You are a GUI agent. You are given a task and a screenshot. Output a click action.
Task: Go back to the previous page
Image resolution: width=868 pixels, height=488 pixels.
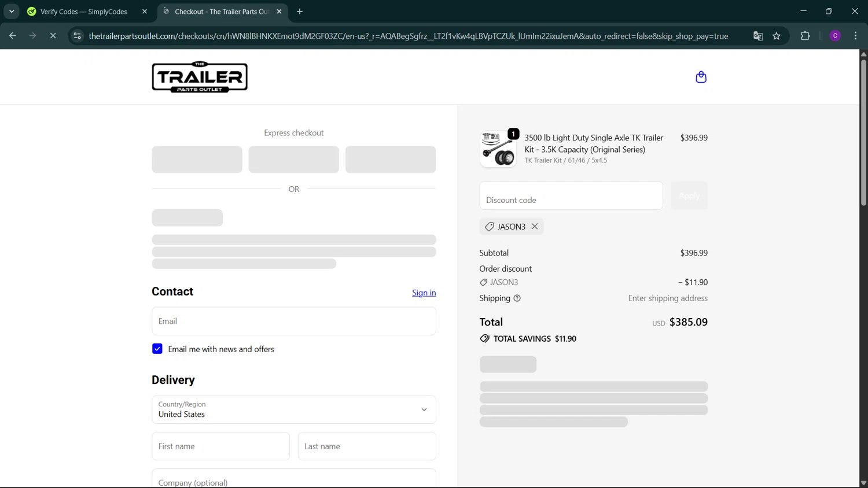click(x=12, y=36)
